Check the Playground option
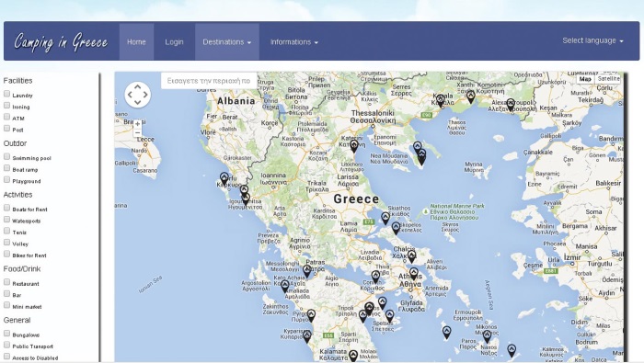The width and height of the screenshot is (644, 363). [6, 179]
